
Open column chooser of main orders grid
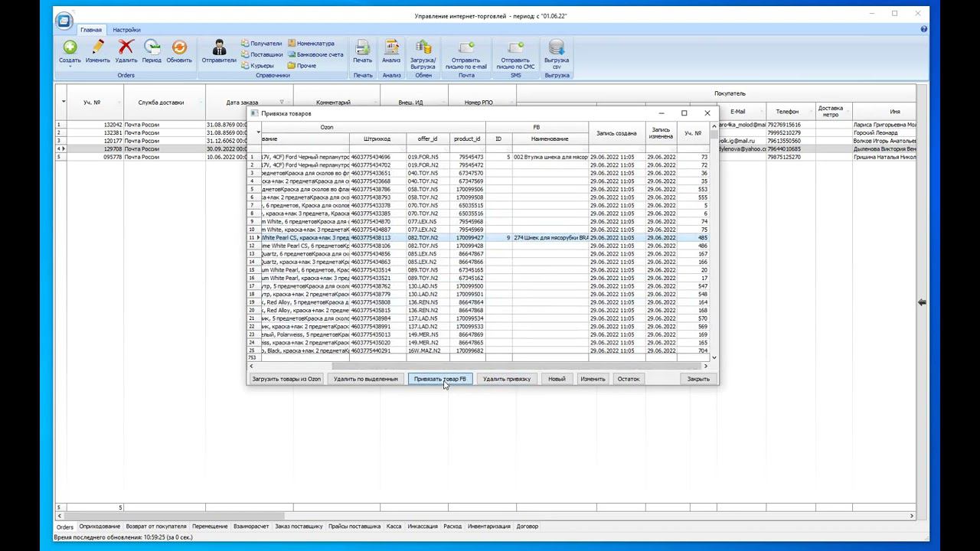(63, 102)
